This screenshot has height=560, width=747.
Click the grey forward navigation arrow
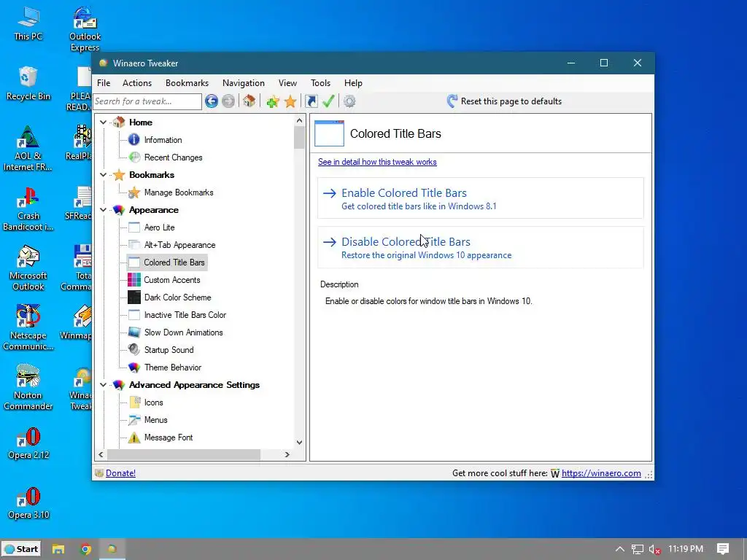click(228, 101)
